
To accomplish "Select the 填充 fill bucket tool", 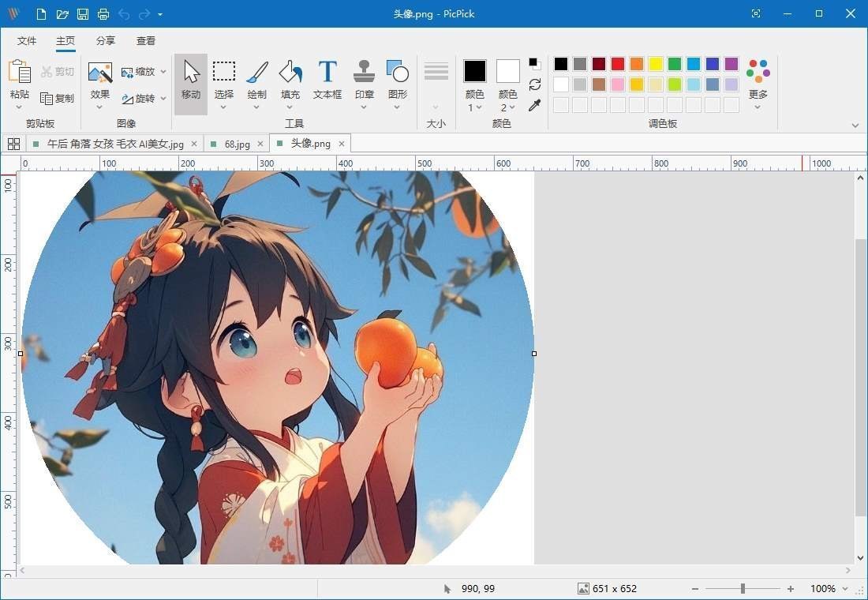I will tap(290, 81).
